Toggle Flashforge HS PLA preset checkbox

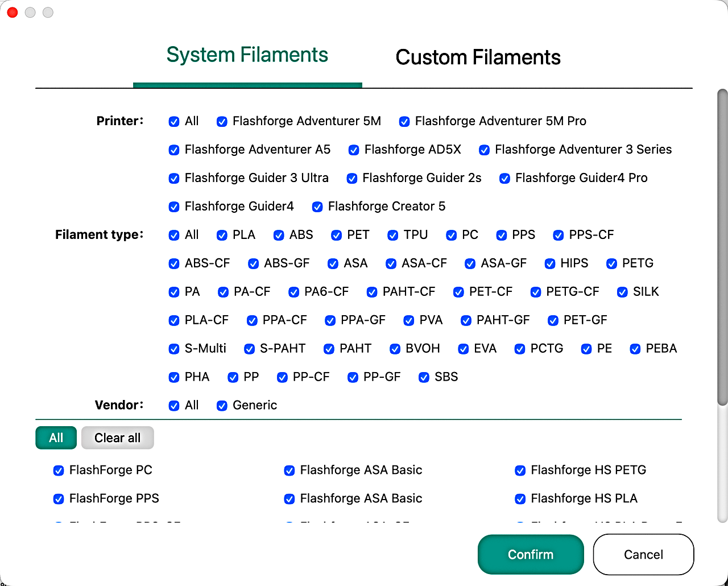click(x=520, y=499)
